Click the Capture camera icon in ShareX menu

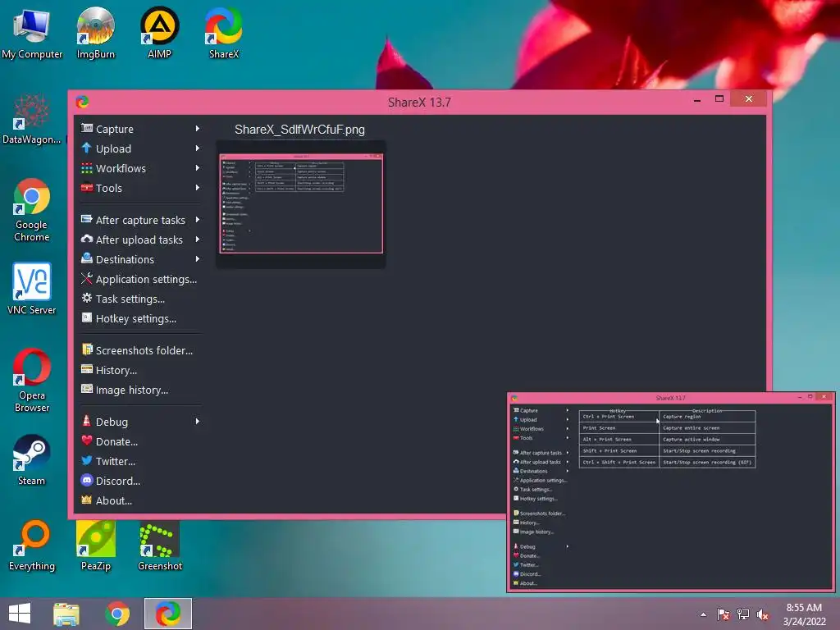point(87,129)
